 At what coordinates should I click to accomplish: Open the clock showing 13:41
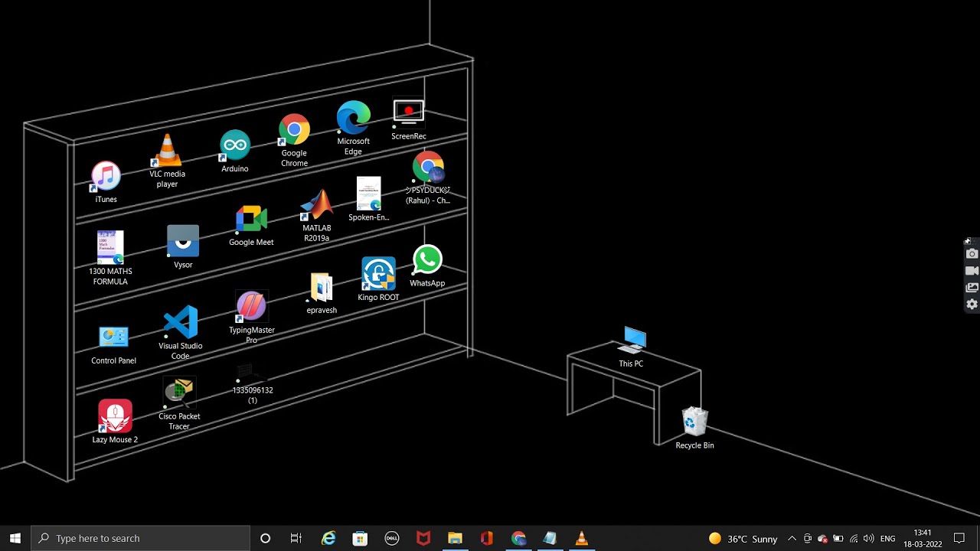tap(923, 539)
